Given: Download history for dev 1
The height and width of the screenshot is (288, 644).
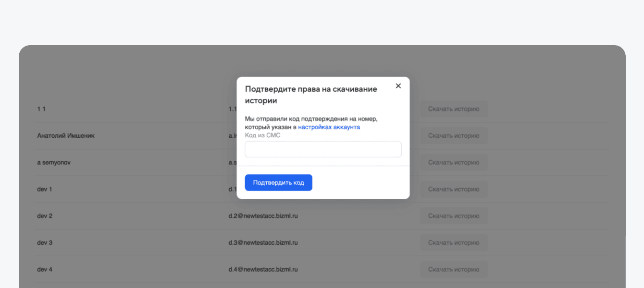Looking at the screenshot, I should click(x=453, y=189).
